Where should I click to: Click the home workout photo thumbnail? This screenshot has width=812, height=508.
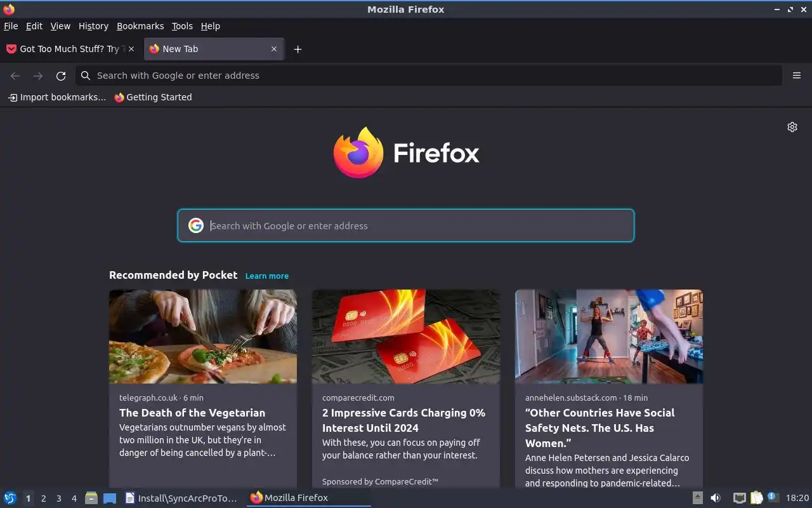tap(609, 337)
